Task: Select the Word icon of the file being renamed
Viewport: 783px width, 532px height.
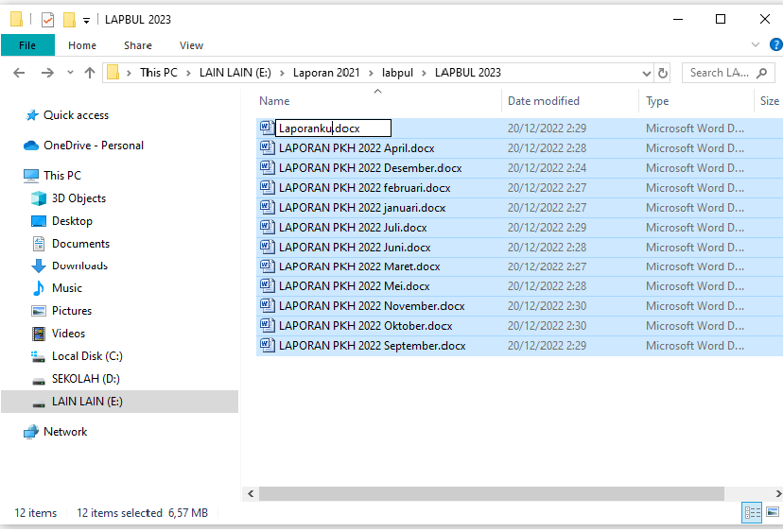Action: tap(268, 128)
